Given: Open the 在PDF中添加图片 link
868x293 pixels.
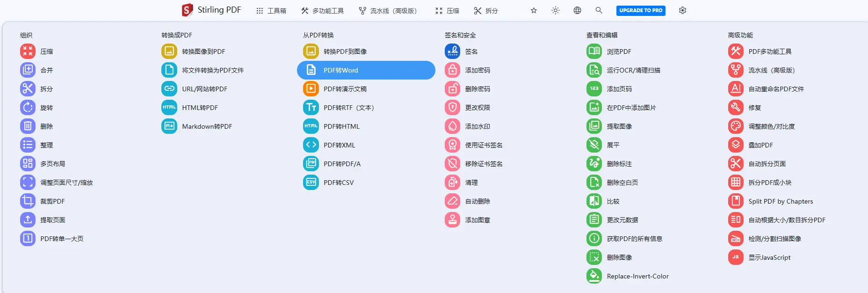Looking at the screenshot, I should (631, 108).
